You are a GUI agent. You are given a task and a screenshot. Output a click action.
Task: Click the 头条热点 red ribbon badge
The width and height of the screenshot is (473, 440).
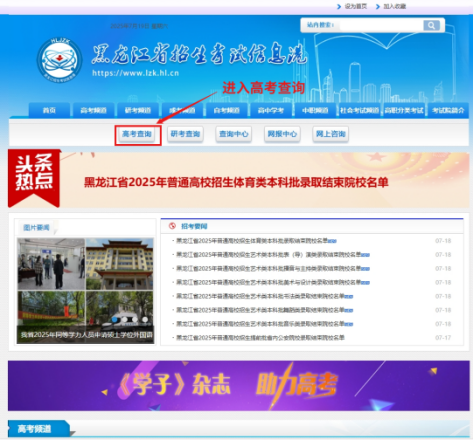tap(34, 178)
